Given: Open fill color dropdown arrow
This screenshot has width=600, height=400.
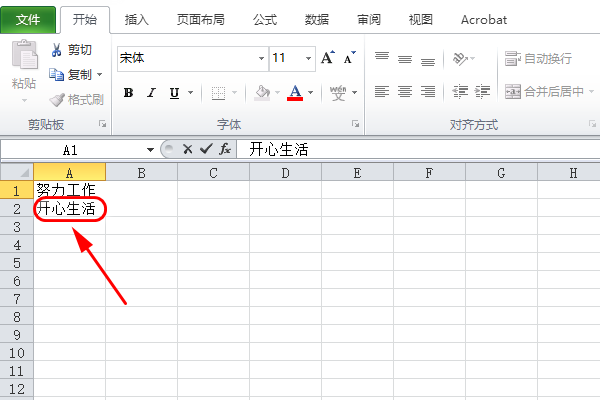Looking at the screenshot, I should 277,93.
